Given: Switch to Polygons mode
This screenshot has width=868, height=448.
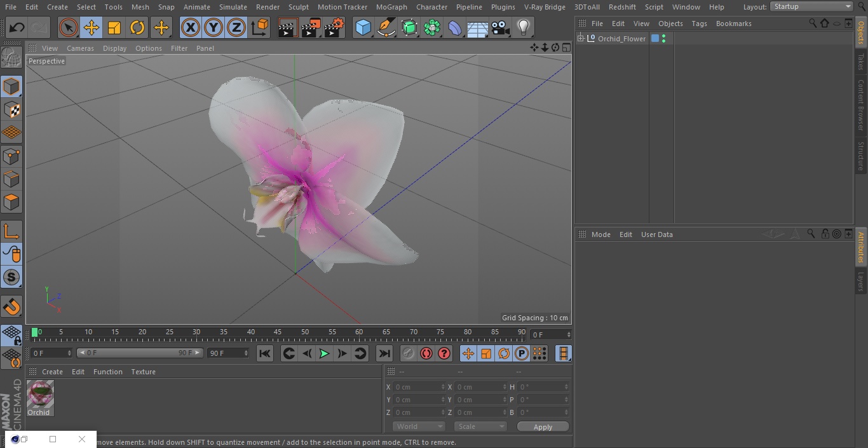Looking at the screenshot, I should point(11,203).
